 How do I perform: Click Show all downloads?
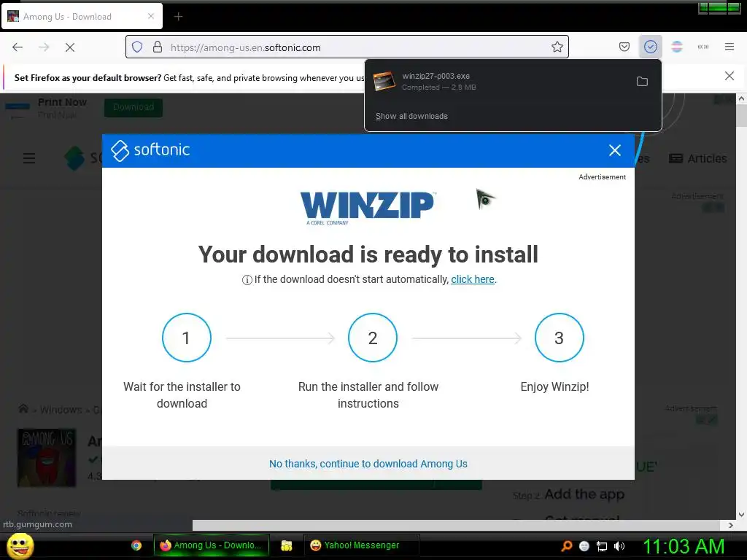pos(411,116)
